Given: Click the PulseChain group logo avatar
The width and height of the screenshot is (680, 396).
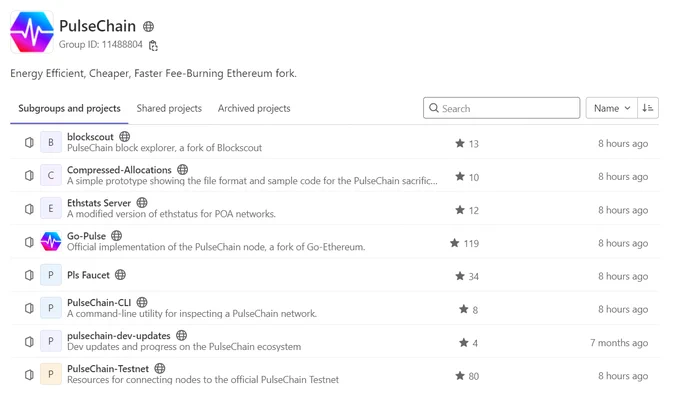Looking at the screenshot, I should pyautogui.click(x=32, y=32).
